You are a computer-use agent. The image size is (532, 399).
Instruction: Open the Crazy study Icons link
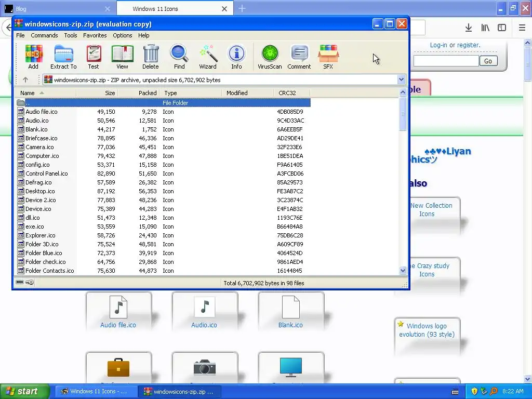coord(430,270)
